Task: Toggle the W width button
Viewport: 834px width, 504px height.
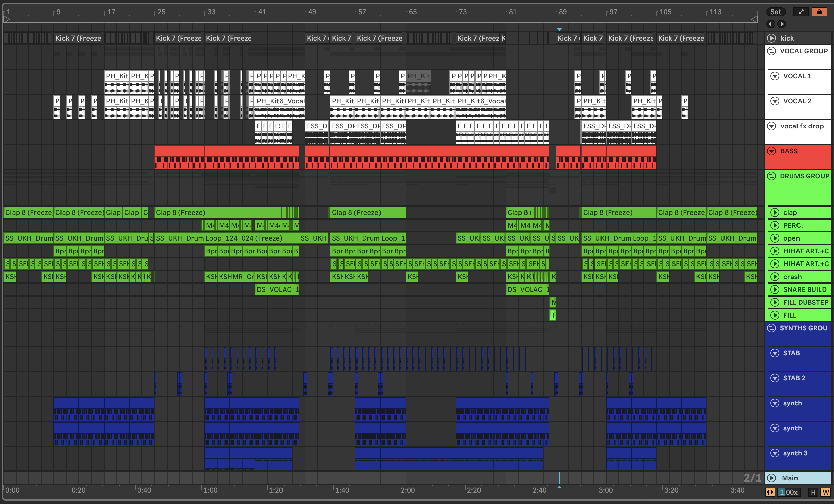Action: coord(826,492)
